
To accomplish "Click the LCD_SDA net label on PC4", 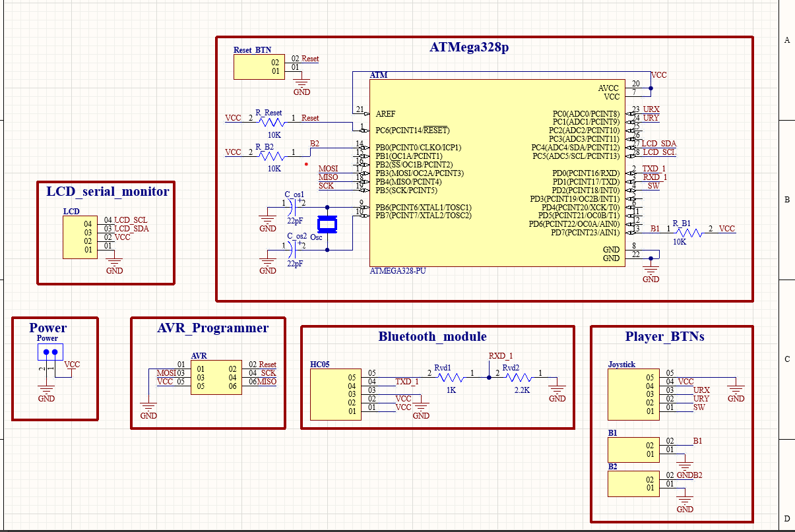I will pyautogui.click(x=658, y=143).
